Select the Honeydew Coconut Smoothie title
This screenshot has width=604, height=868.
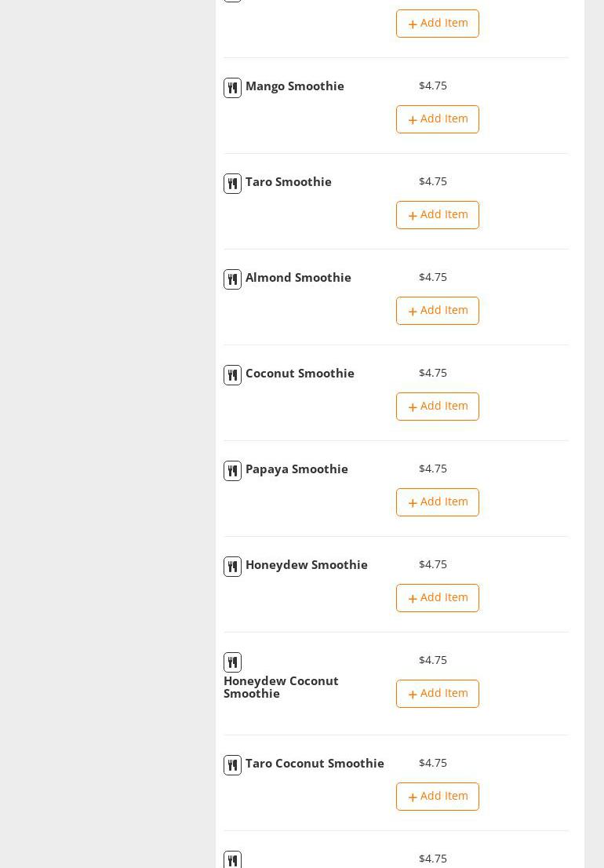281,687
